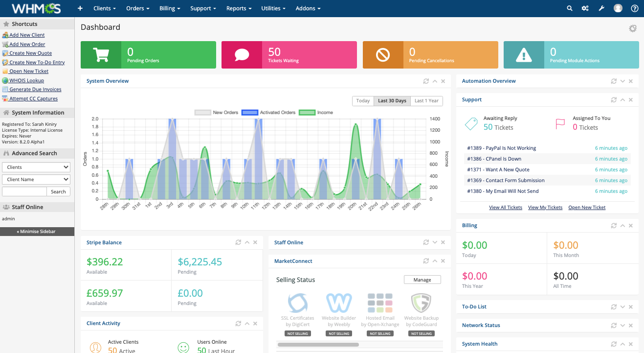Close the Stripe Balance widget
Viewport: 644px width, 353px height.
255,242
